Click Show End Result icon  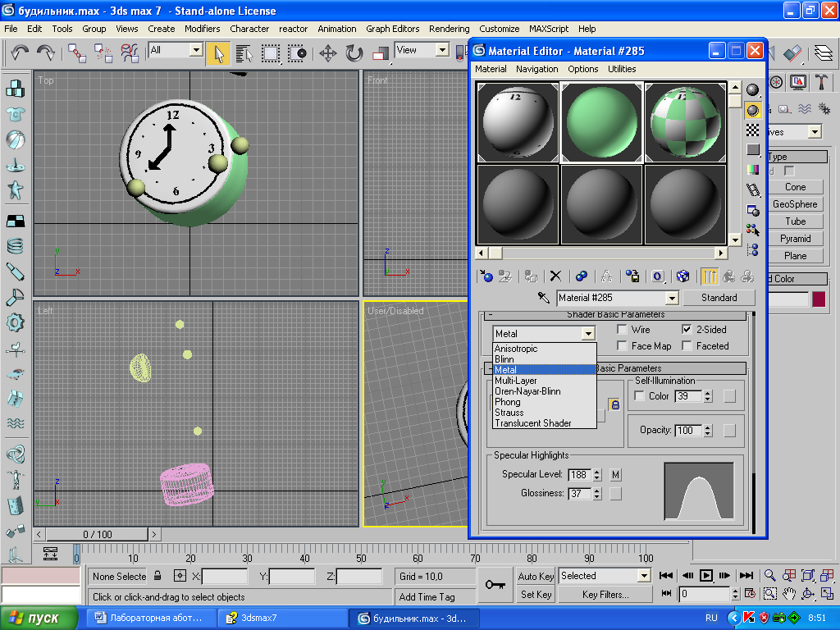pyautogui.click(x=710, y=276)
